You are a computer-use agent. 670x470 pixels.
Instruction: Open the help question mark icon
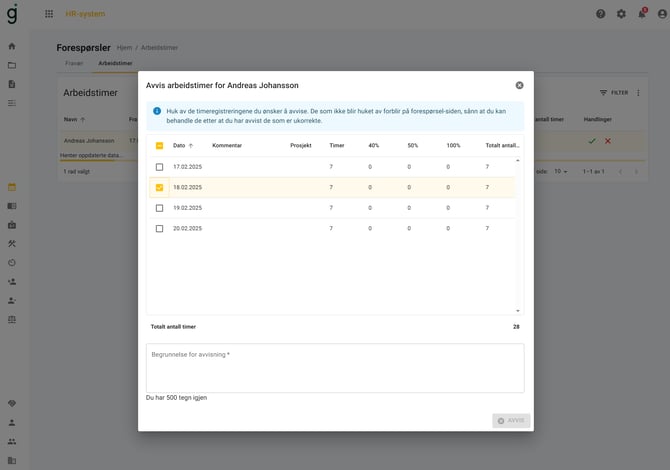click(x=600, y=14)
